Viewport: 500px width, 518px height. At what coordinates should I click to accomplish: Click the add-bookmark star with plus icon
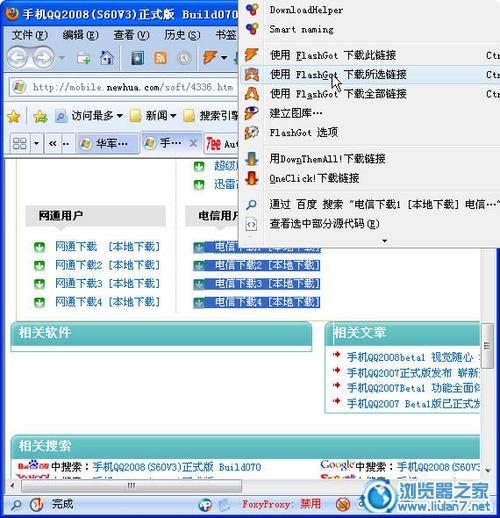tap(40, 116)
